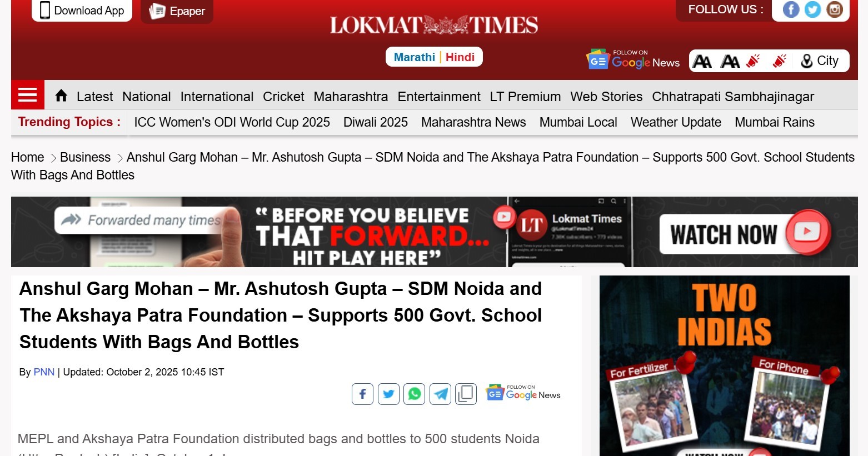The image size is (868, 456).
Task: Open the City location selector
Action: point(820,61)
